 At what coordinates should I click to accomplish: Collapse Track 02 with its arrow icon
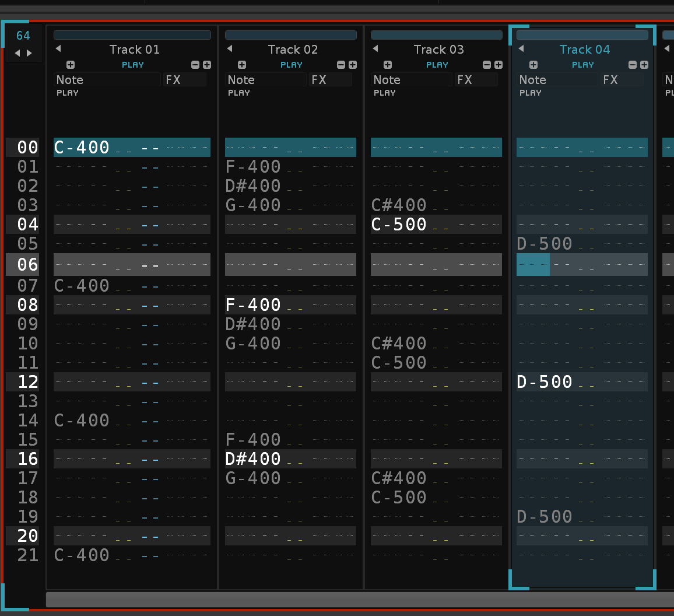coord(230,48)
